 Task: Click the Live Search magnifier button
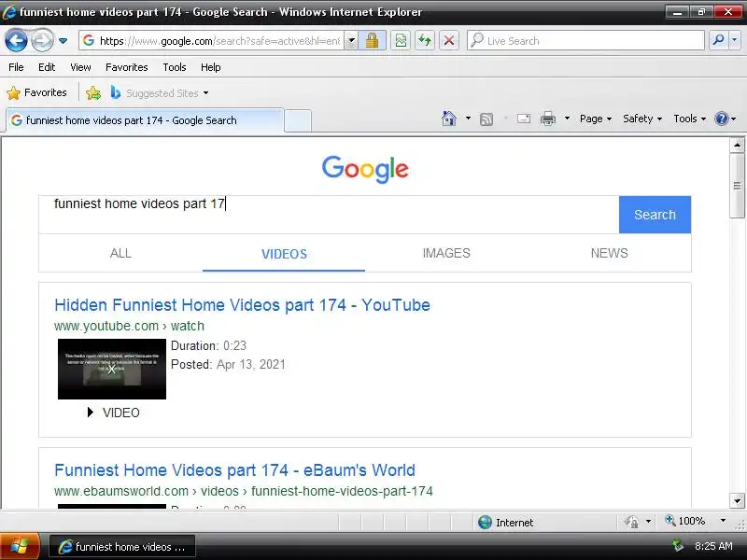[718, 41]
